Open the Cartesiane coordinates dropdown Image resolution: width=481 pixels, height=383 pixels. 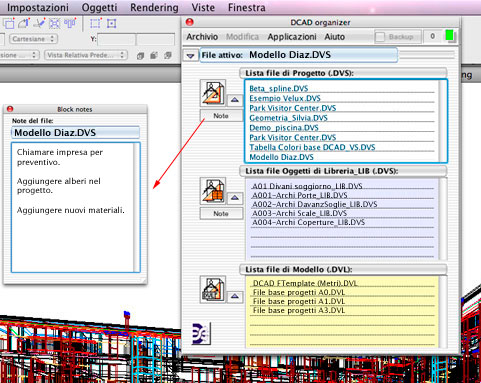[33, 39]
